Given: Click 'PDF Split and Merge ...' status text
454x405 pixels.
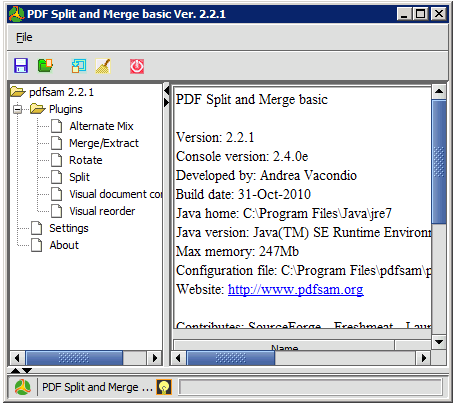Looking at the screenshot, I should [x=97, y=387].
